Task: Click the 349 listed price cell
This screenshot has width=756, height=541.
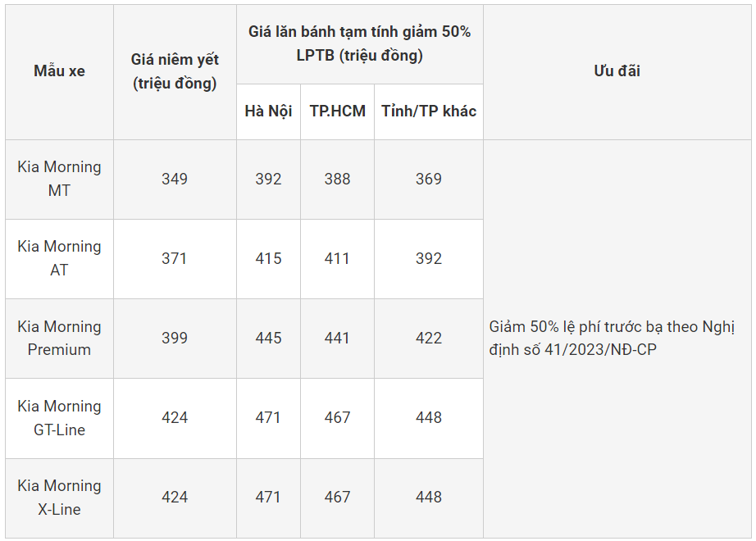Action: (175, 179)
